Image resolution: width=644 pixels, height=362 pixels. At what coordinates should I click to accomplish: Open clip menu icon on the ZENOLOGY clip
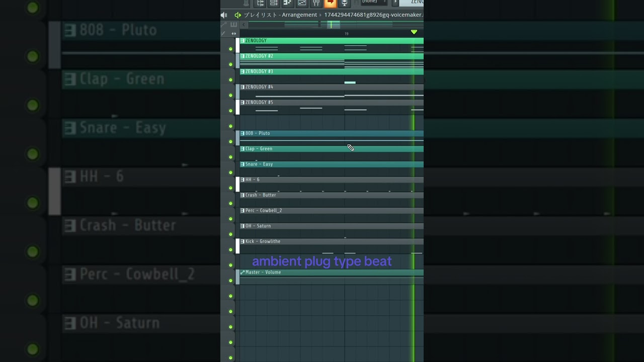pyautogui.click(x=243, y=41)
